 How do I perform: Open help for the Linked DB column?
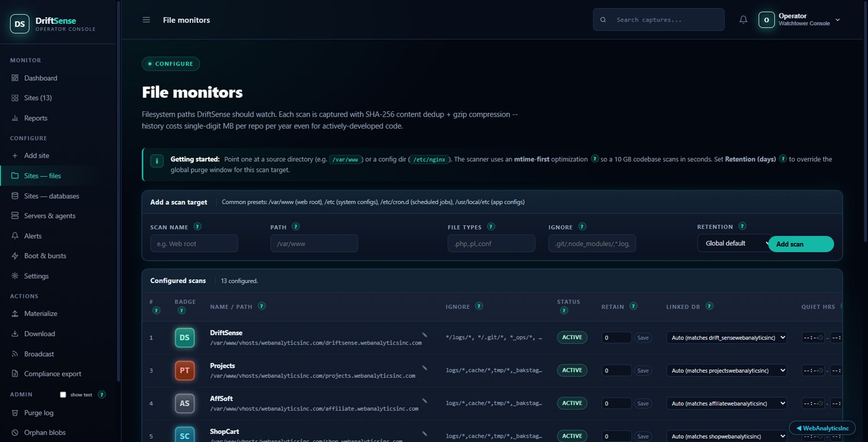click(709, 306)
